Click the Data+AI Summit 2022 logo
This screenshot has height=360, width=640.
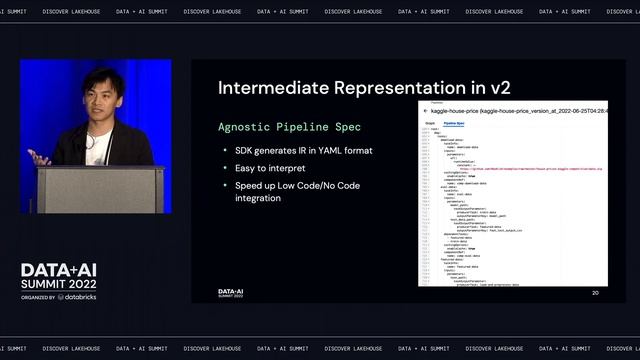pos(59,276)
